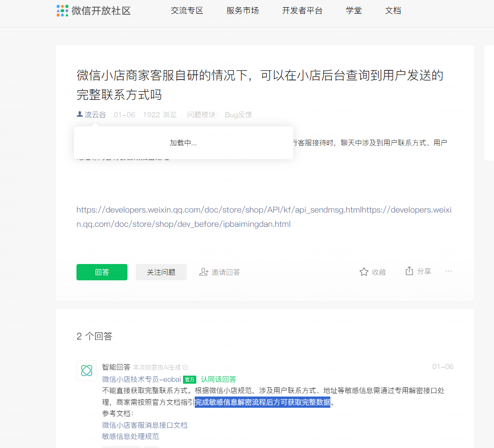Click the 1922 浏览 view count
The width and height of the screenshot is (494, 448).
pos(160,115)
